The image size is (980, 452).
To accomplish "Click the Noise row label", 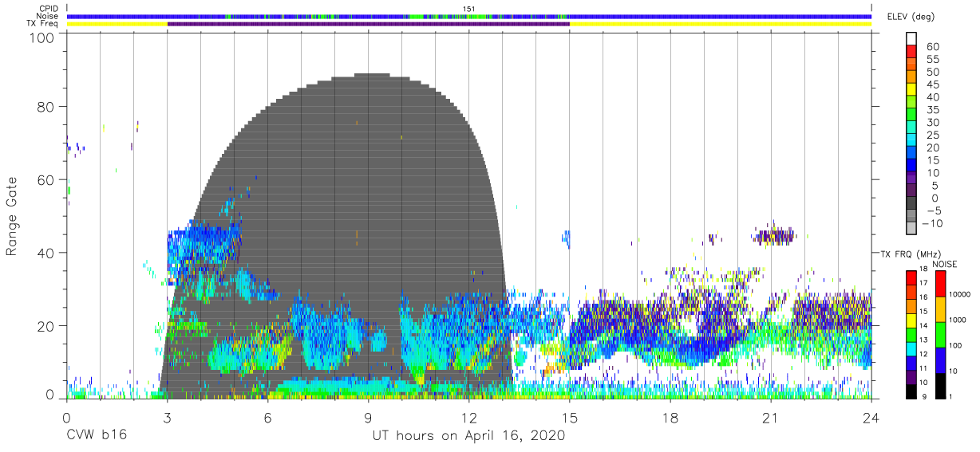I will click(x=48, y=16).
